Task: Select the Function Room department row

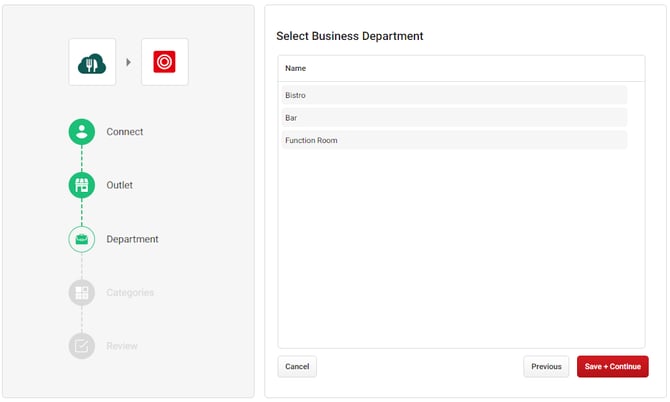Action: pyautogui.click(x=454, y=140)
